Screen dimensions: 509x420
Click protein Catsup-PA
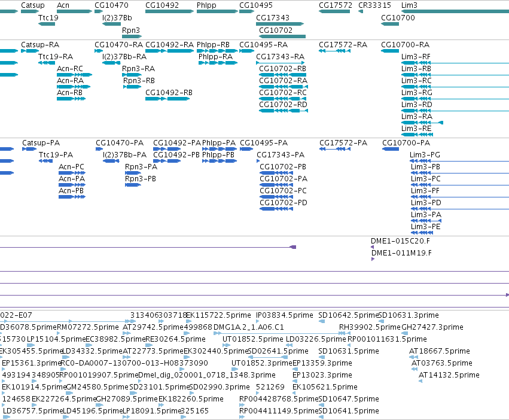[29, 149]
